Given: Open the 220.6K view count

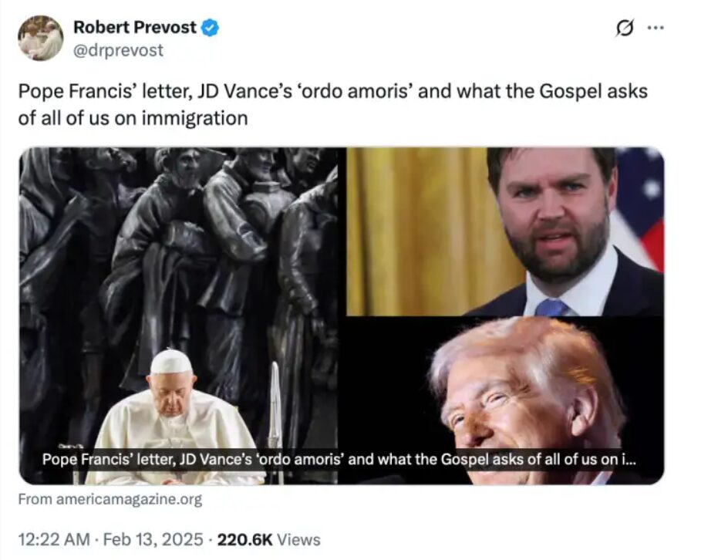Looking at the screenshot, I should tap(244, 540).
